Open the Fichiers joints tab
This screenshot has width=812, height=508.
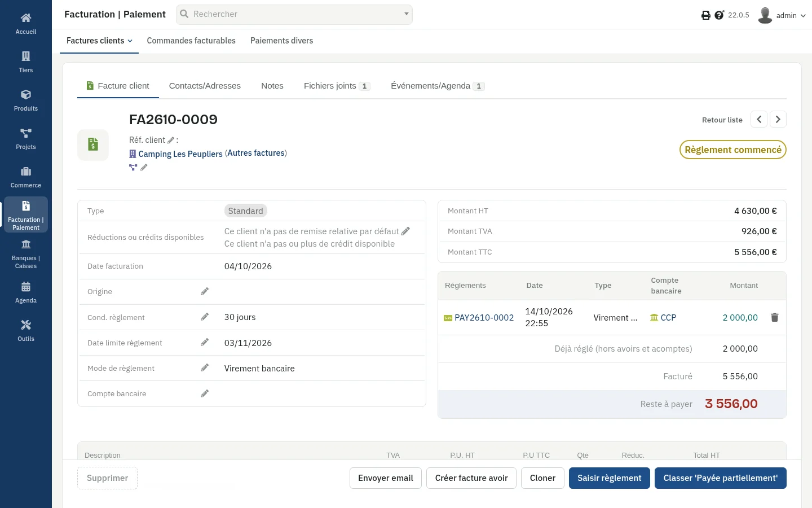(337, 86)
